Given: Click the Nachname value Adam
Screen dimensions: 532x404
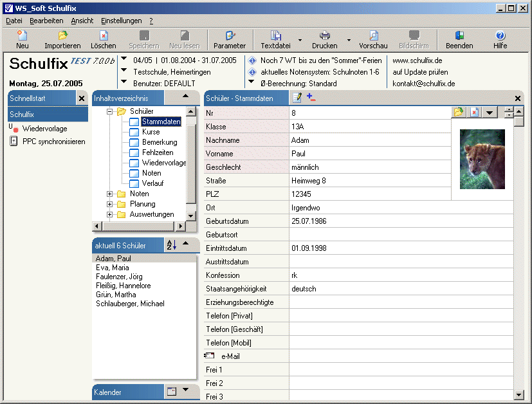Looking at the screenshot, I should click(x=300, y=140).
